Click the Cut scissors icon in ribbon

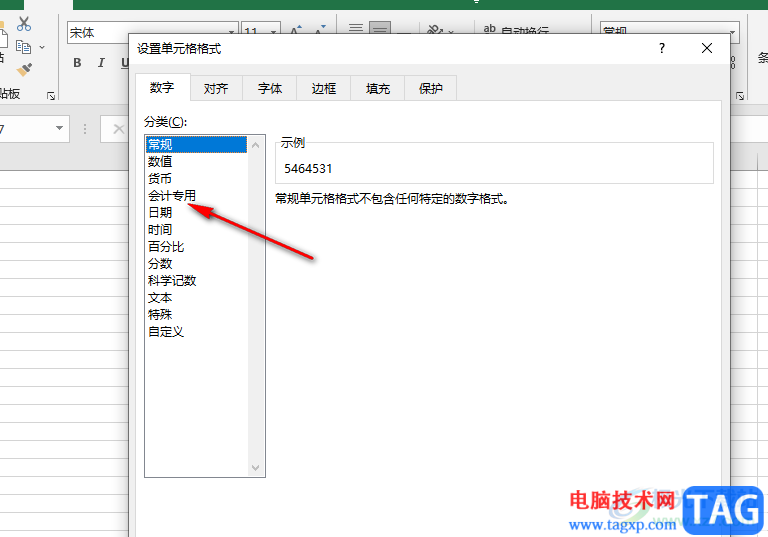(24, 24)
